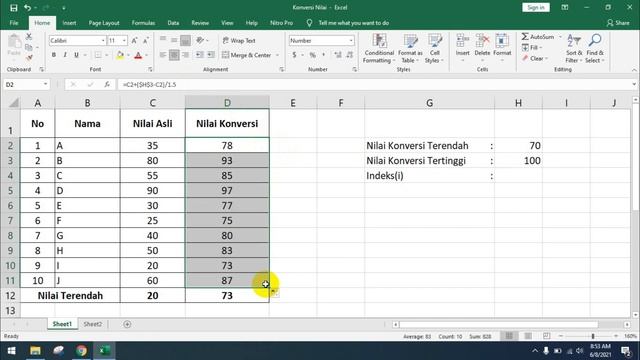Click the Percent Style icon
This screenshot has height=360, width=640.
pyautogui.click(x=312, y=55)
